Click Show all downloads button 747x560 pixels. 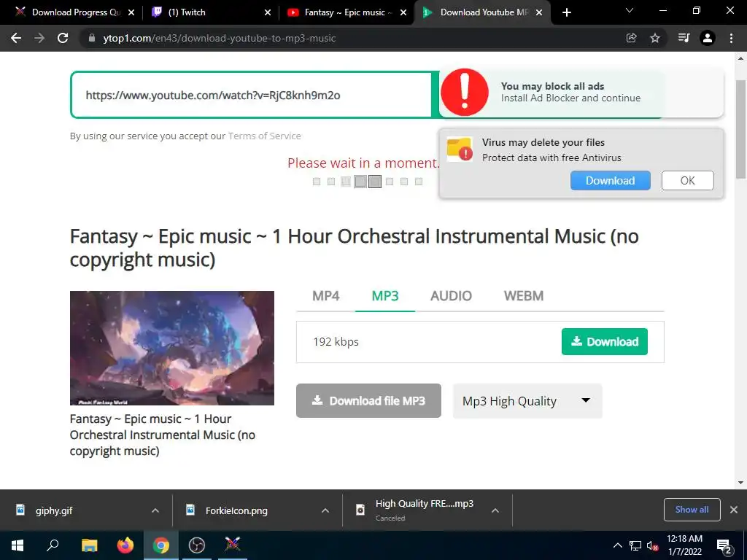pos(692,510)
